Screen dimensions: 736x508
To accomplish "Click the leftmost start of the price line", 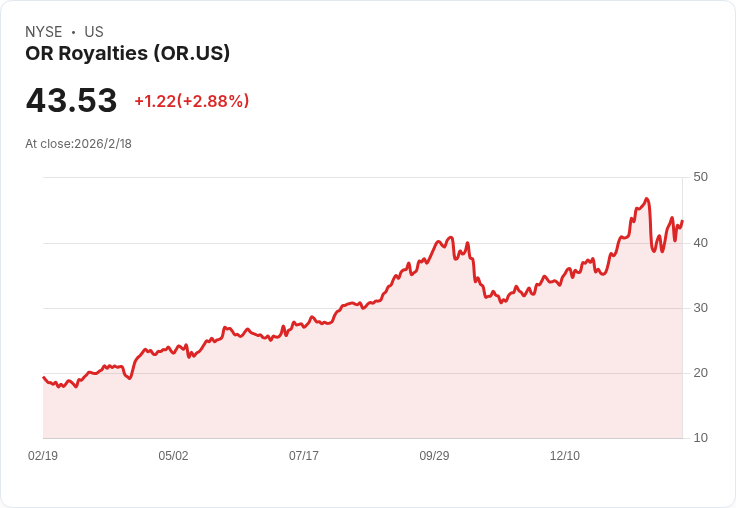I will pyautogui.click(x=43, y=377).
